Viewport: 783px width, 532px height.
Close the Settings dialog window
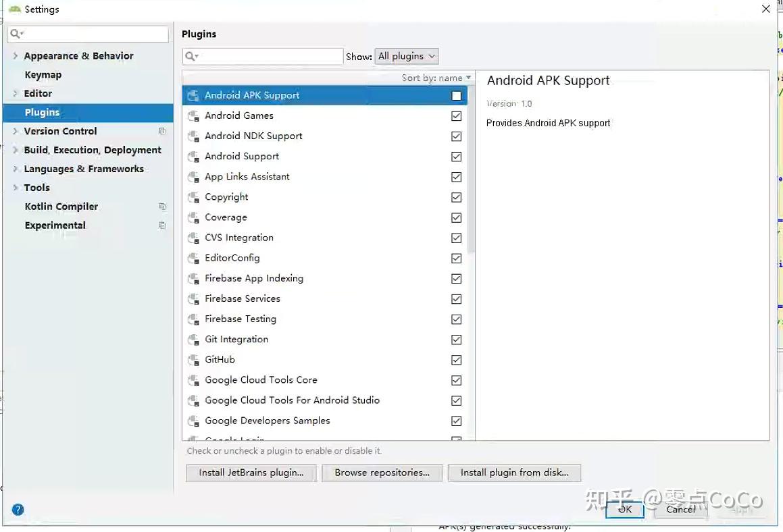point(765,9)
